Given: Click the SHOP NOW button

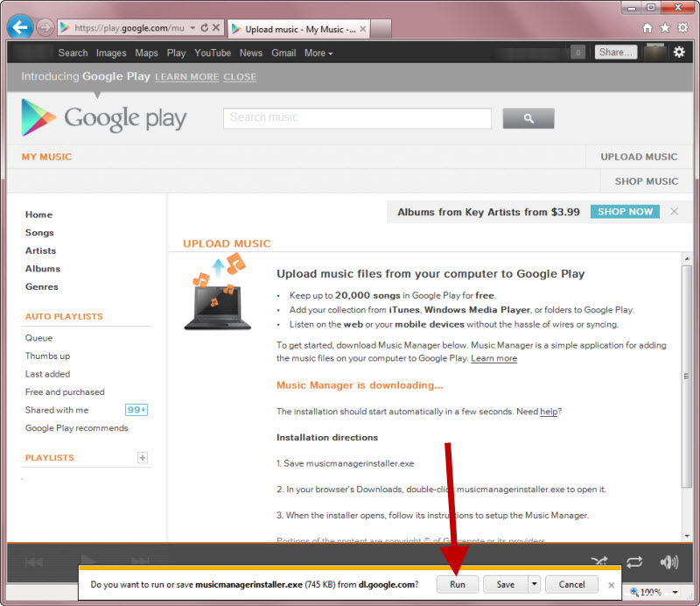Looking at the screenshot, I should [625, 211].
